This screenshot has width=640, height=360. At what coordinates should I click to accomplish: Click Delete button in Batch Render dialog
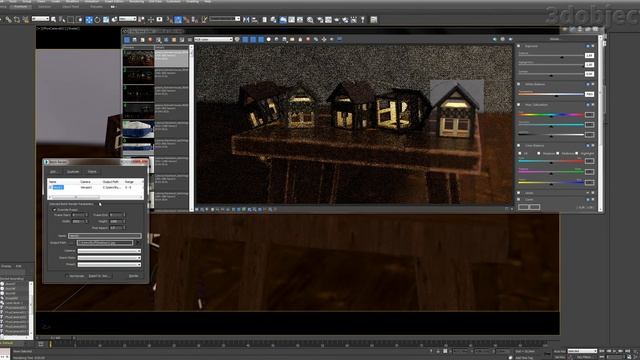click(x=92, y=172)
